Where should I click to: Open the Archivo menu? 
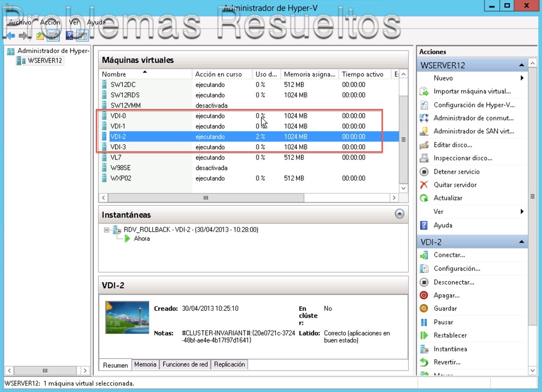(20, 22)
